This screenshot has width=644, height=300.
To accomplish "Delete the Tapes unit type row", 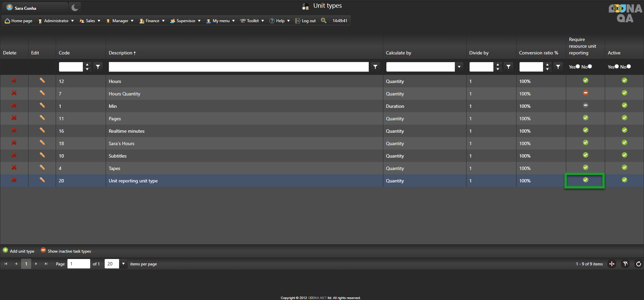I will tap(14, 168).
